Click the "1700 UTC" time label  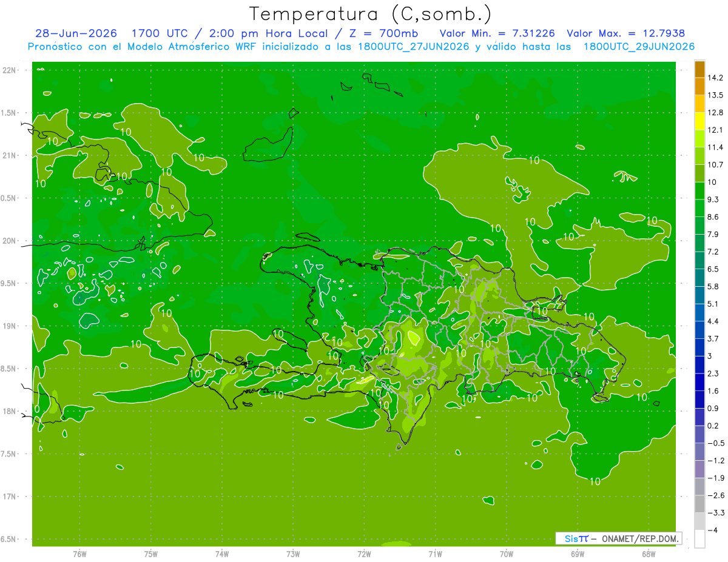click(160, 33)
